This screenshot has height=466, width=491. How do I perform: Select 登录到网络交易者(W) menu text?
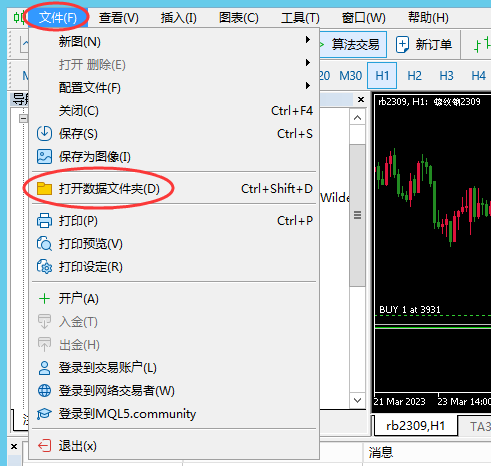tap(117, 391)
